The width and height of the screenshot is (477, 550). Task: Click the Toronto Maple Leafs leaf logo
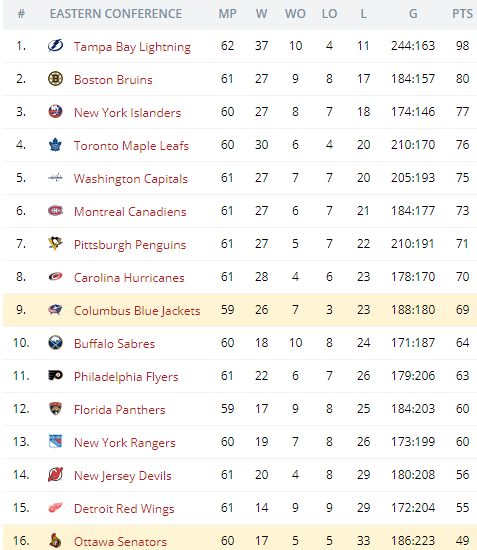coord(55,145)
